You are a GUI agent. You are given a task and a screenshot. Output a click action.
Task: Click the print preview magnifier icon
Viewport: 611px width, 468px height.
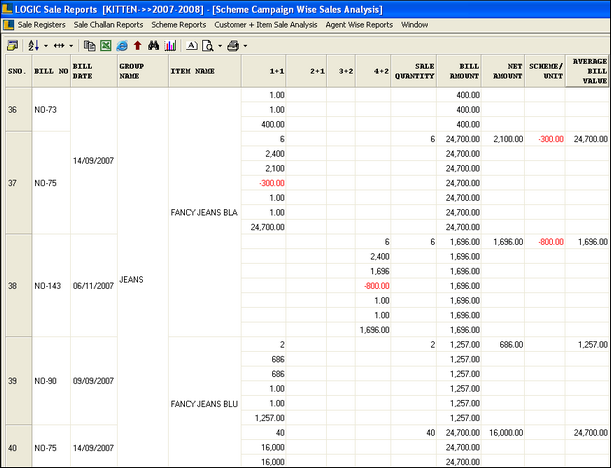coord(208,46)
